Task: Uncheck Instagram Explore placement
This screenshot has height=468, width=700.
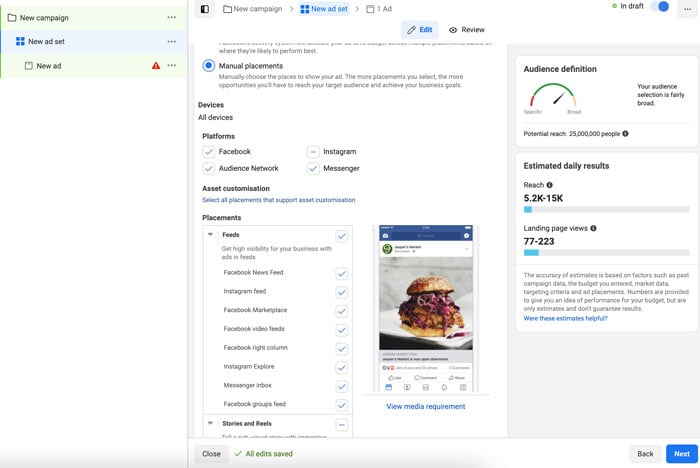Action: pos(342,368)
